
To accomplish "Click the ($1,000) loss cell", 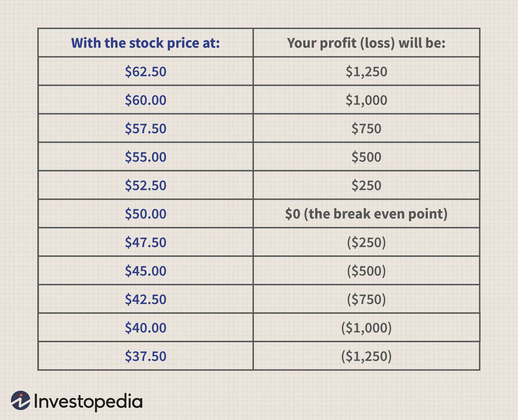I will point(366,327).
